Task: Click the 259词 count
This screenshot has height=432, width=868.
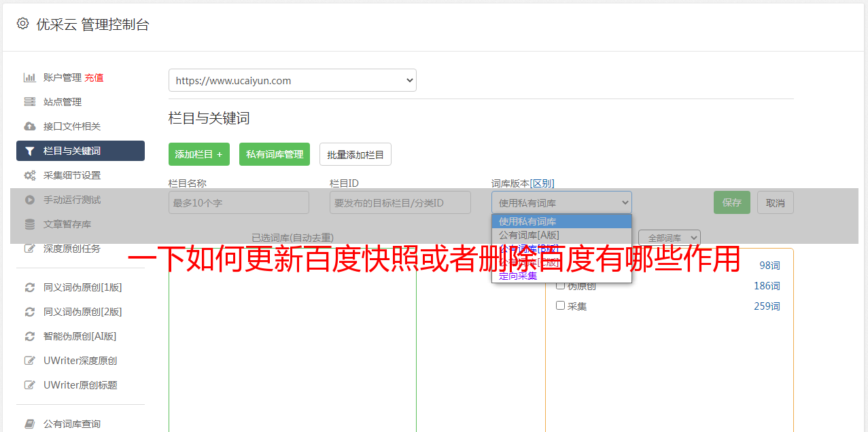Action: (x=767, y=306)
